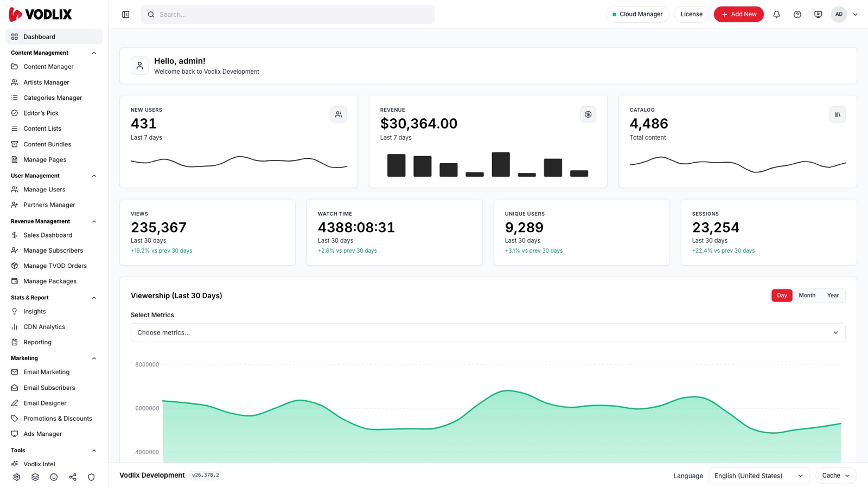
Task: Click the Add New button
Action: [738, 15]
